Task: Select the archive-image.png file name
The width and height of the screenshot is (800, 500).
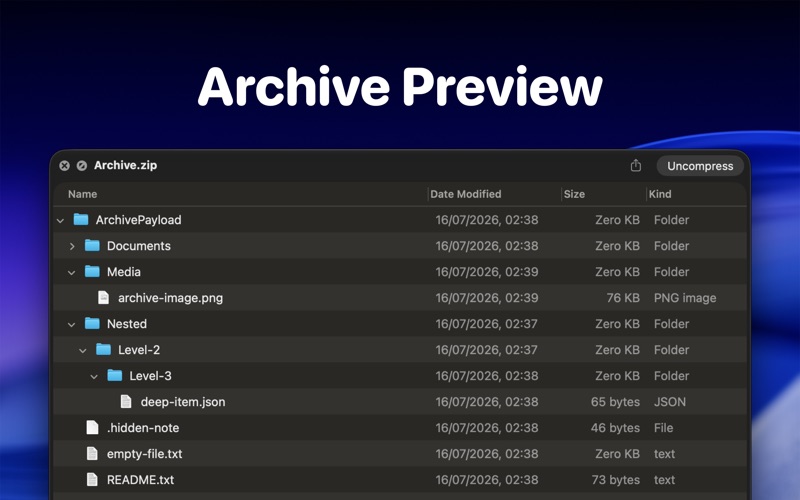Action: 170,298
